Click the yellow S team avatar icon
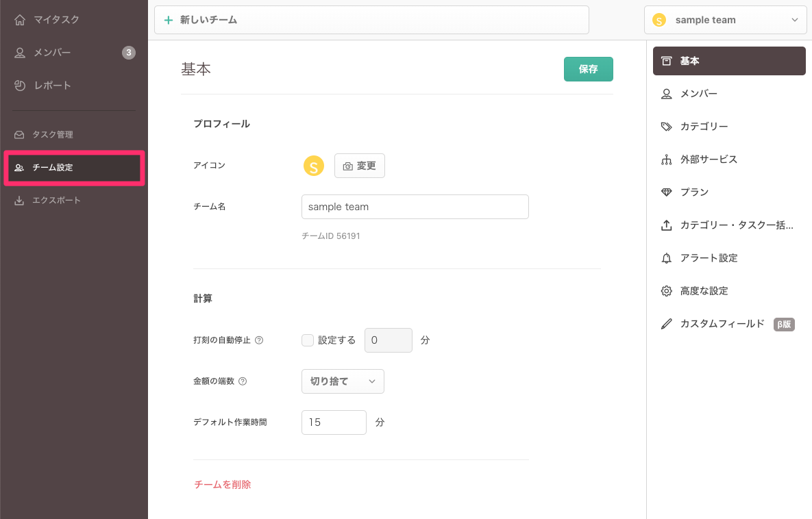The width and height of the screenshot is (812, 519). [313, 166]
